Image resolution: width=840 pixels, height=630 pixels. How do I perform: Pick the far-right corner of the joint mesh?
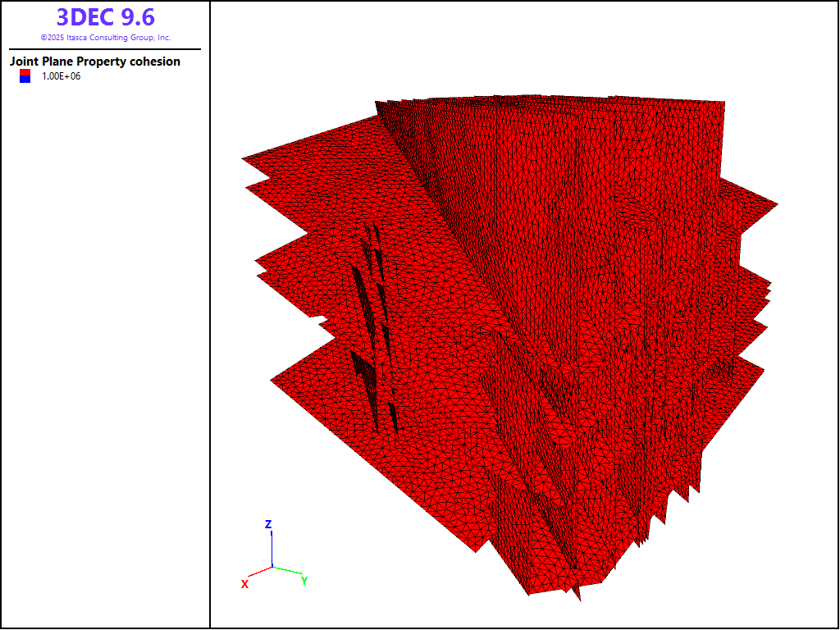(x=776, y=203)
